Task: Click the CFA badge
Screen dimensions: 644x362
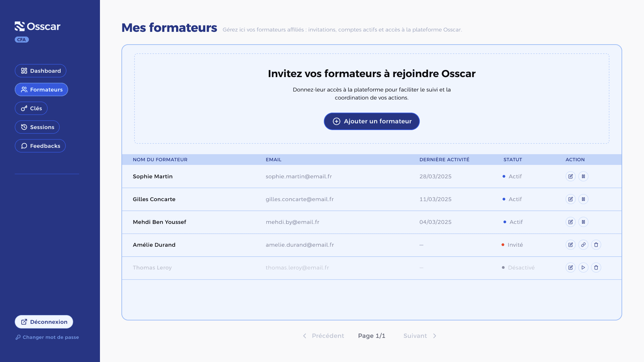Action: coord(22,40)
